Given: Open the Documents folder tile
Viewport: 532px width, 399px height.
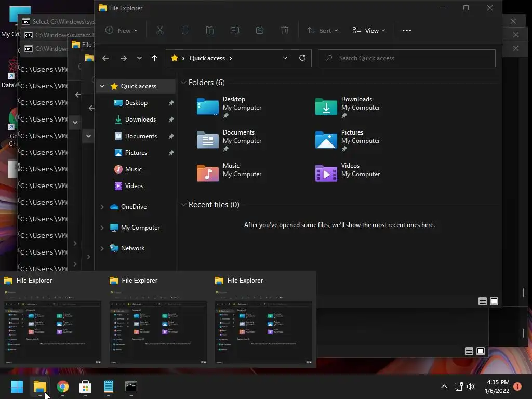Looking at the screenshot, I should point(230,140).
